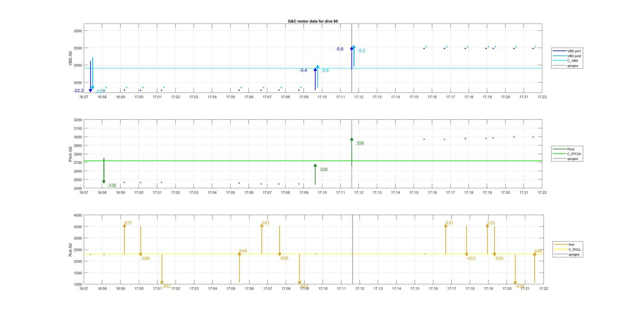Click the gold up-arrow labeled 637
The image size is (644, 319).
click(x=124, y=239)
